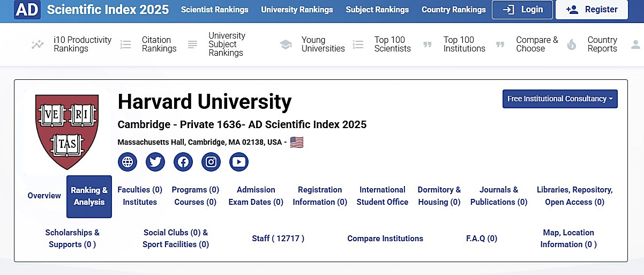Click the Citation Rankings list icon
This screenshot has width=644, height=275.
click(126, 44)
